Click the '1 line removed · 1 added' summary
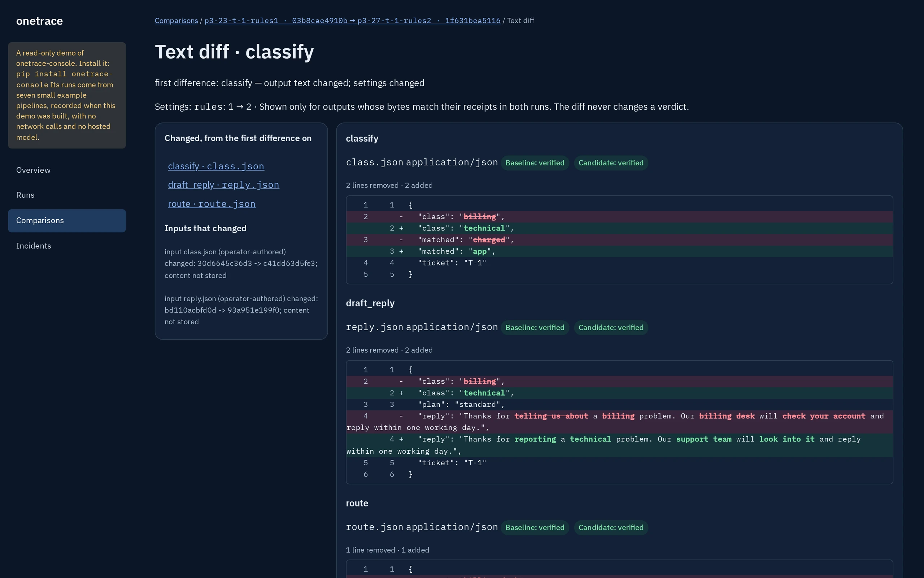This screenshot has height=578, width=924. [387, 550]
